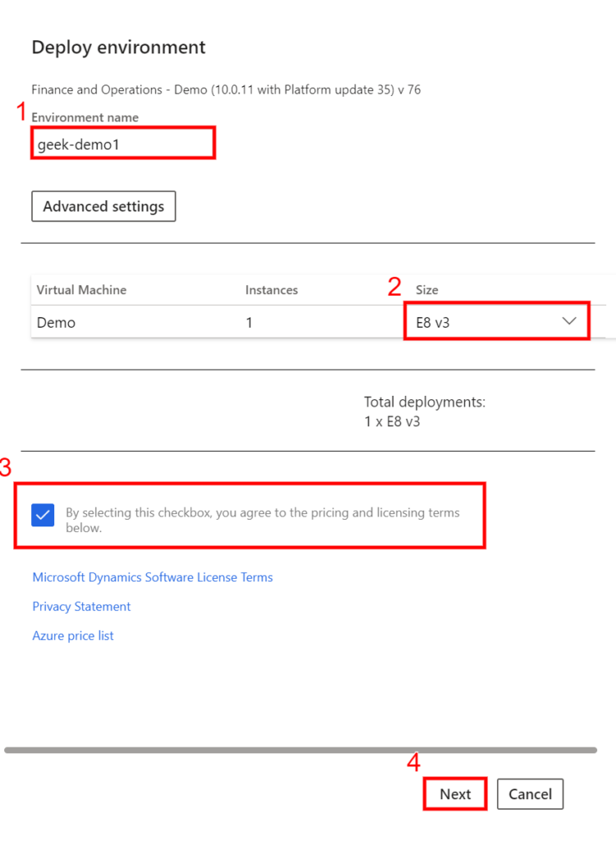616x841 pixels.
Task: Open Microsoft Dynamics Software License Terms link
Action: pos(153,577)
